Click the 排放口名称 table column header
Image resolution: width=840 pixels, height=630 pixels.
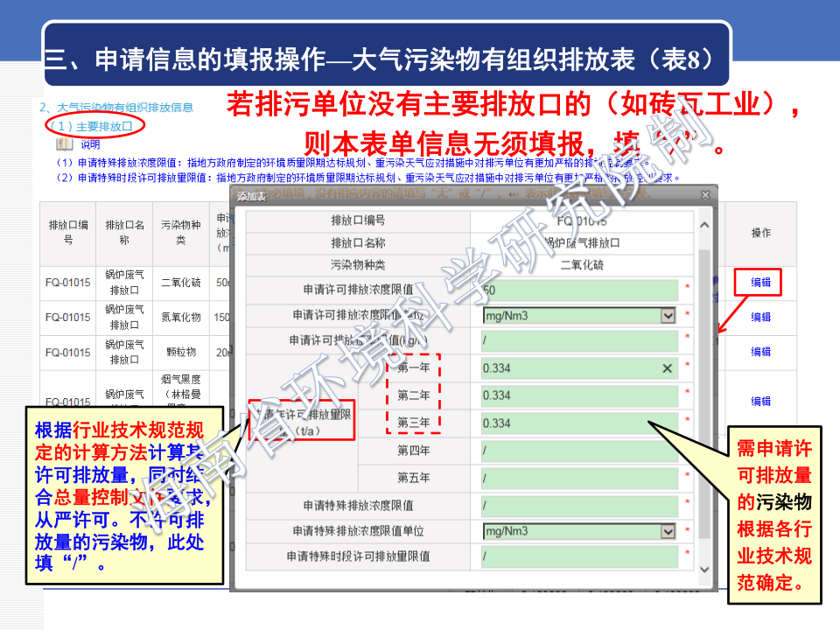click(x=124, y=233)
